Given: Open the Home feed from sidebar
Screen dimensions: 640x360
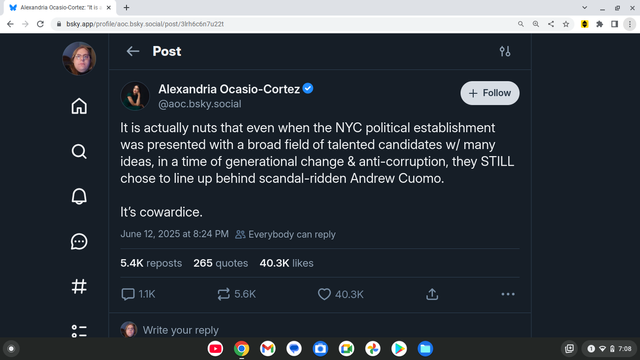Looking at the screenshot, I should tap(79, 106).
